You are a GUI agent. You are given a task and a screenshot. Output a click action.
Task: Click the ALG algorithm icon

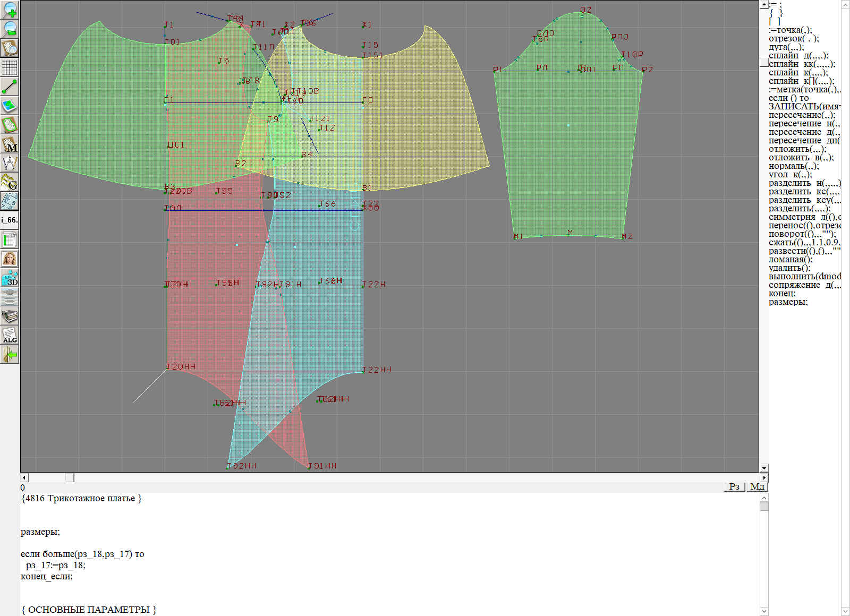click(10, 335)
